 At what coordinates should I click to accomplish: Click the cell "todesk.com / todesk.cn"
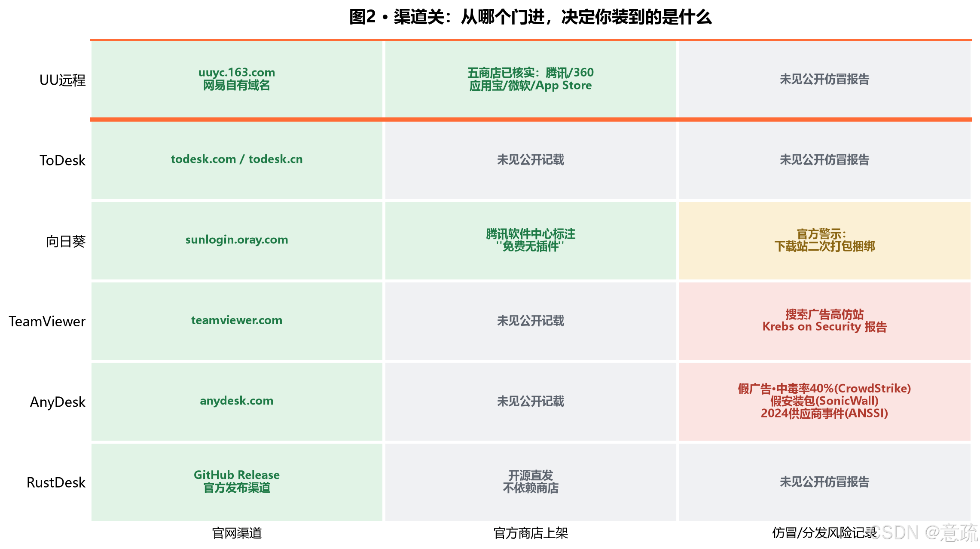[237, 160]
